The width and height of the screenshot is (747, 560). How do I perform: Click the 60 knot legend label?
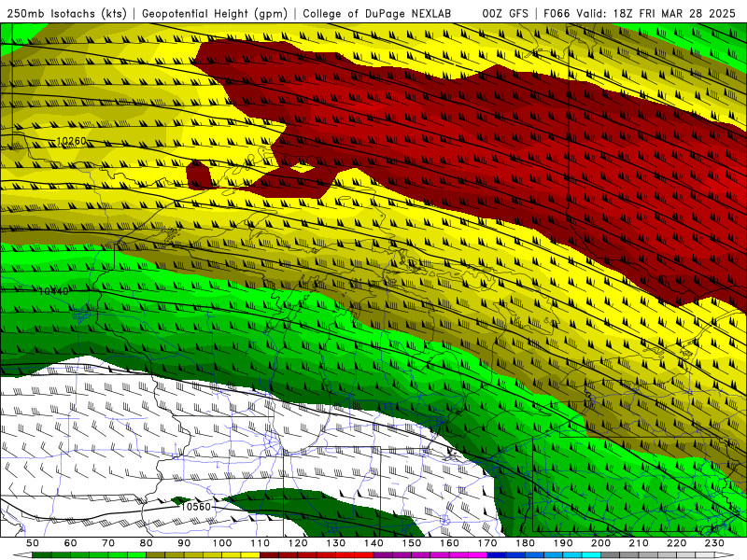click(71, 543)
